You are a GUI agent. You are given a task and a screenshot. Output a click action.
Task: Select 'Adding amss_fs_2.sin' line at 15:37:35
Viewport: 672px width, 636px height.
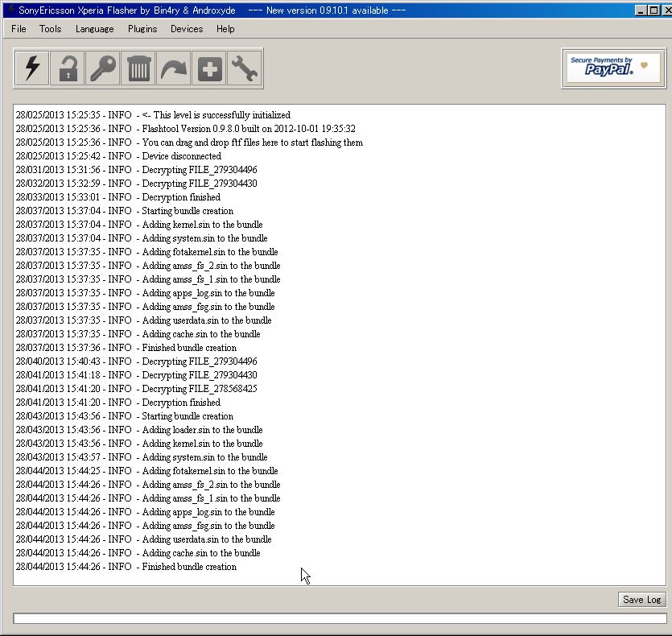pos(148,266)
